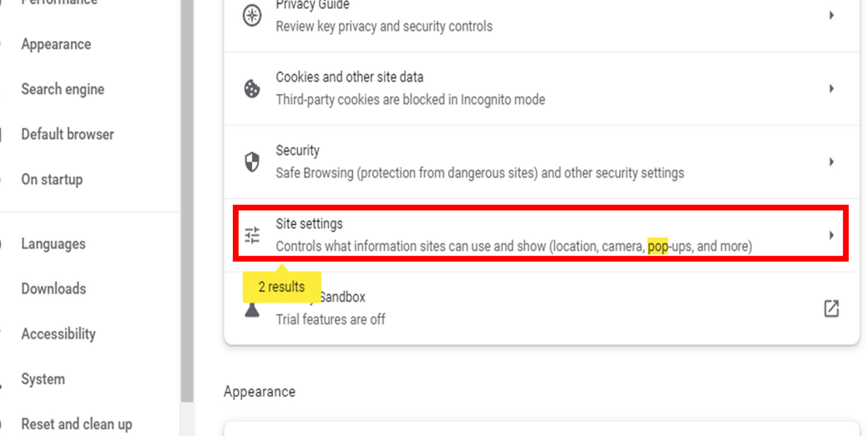
Task: Select Languages in the sidebar
Action: pos(53,244)
